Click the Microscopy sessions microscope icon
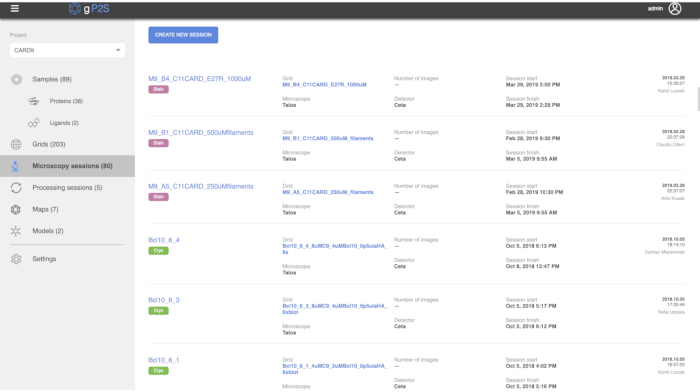Viewport: 700px width, 392px height. click(15, 166)
